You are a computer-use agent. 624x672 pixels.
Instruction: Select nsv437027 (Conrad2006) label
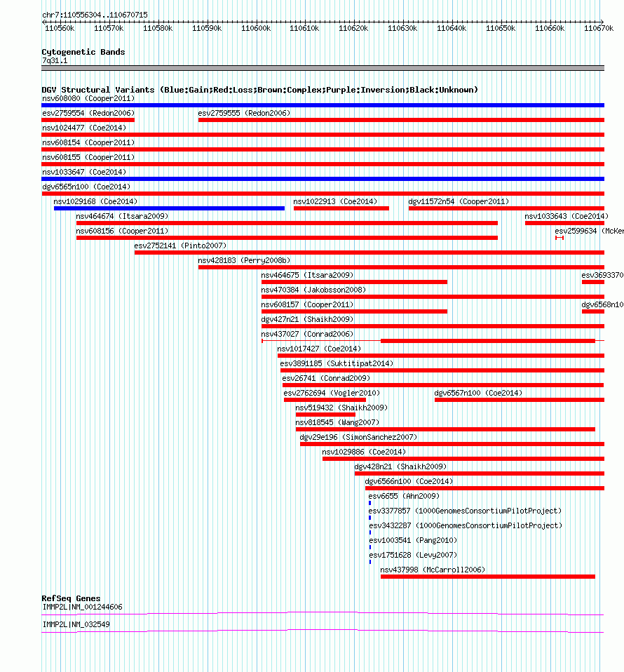point(308,334)
